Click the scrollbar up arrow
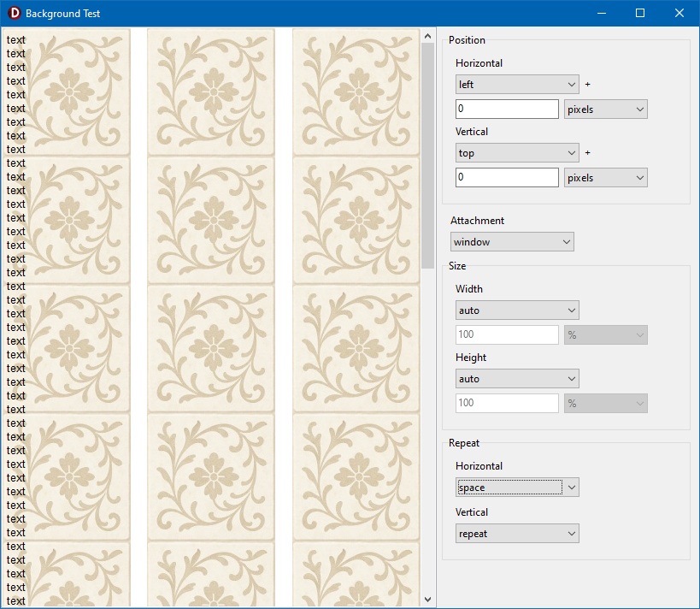The height and width of the screenshot is (609, 700). 428,36
